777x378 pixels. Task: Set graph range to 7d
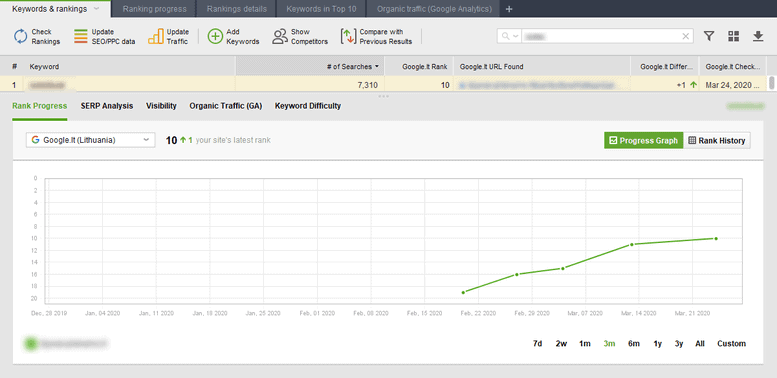(x=537, y=343)
